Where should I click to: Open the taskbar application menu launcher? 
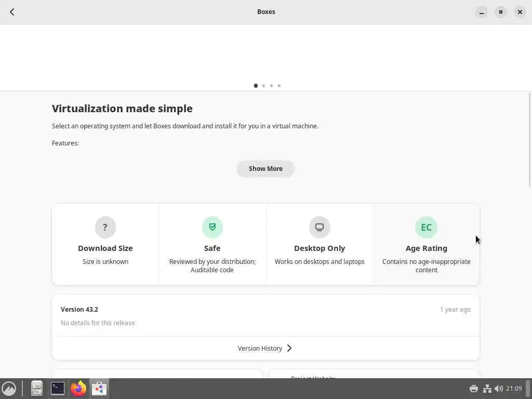tap(9, 389)
